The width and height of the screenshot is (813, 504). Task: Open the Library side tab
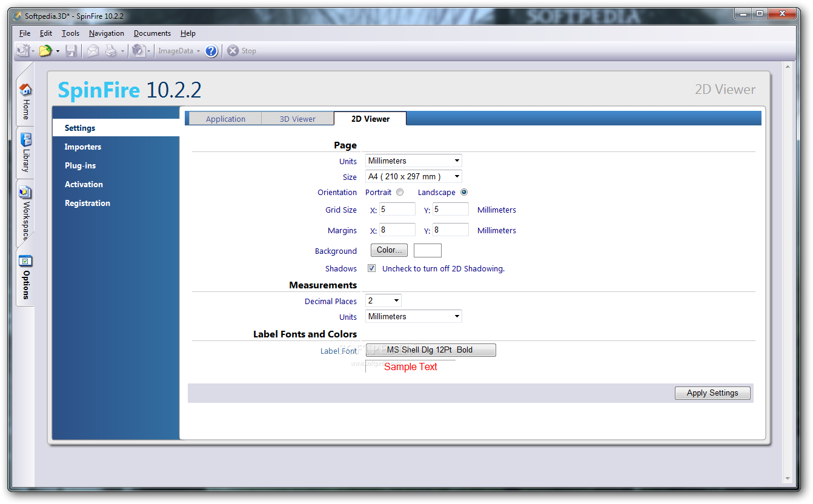coord(25,153)
